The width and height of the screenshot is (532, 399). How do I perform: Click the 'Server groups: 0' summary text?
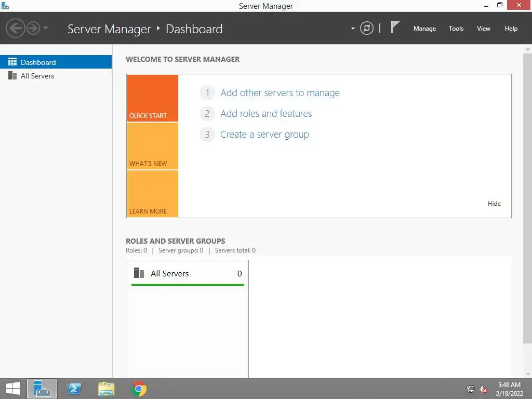[181, 250]
